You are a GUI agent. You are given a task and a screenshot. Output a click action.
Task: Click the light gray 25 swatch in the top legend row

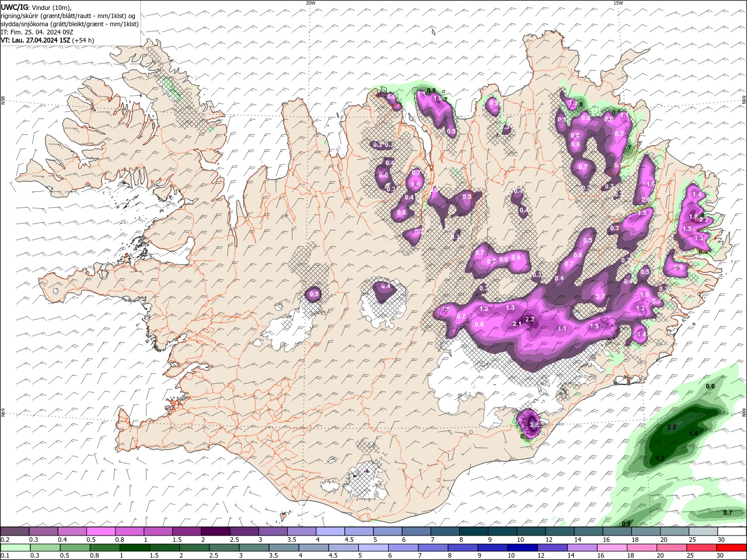tap(703, 531)
